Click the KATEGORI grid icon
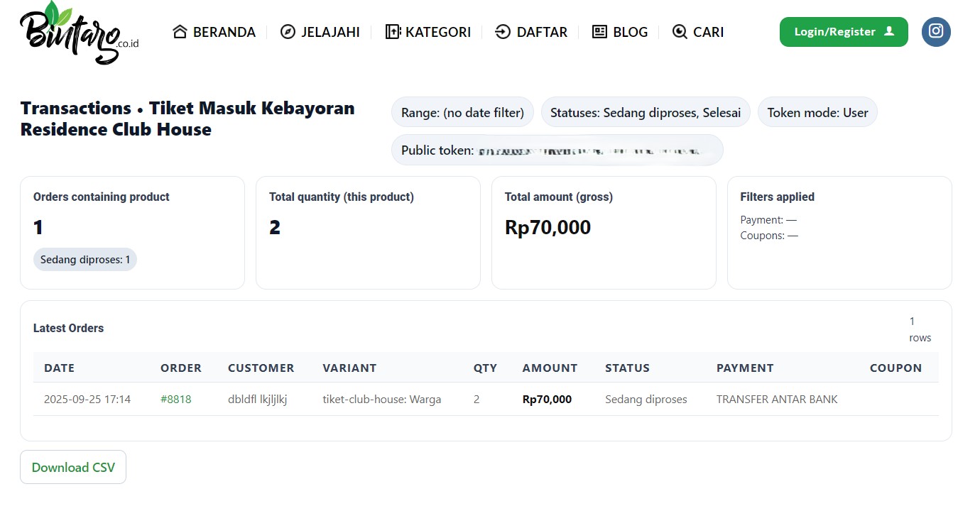Viewport: 980px width, 506px height. tap(393, 31)
